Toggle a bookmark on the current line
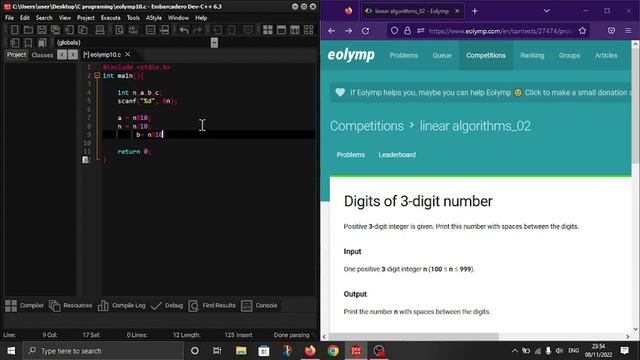This screenshot has height=360, width=640. coord(28,42)
